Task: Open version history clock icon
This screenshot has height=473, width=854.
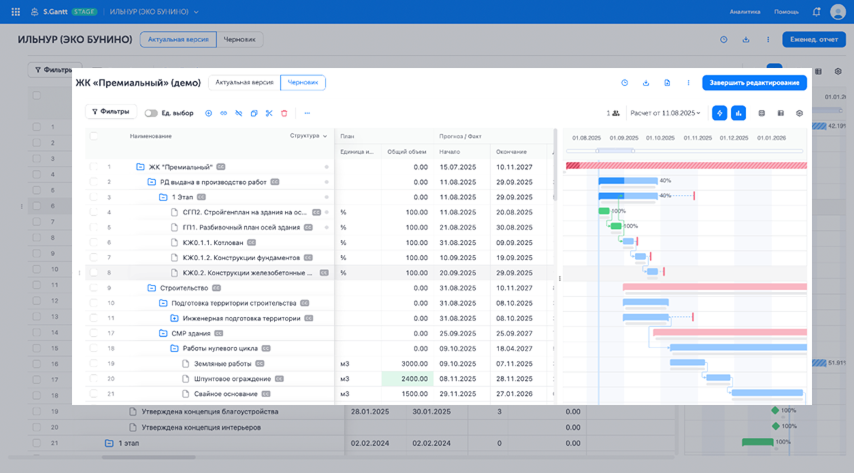Action: (625, 83)
